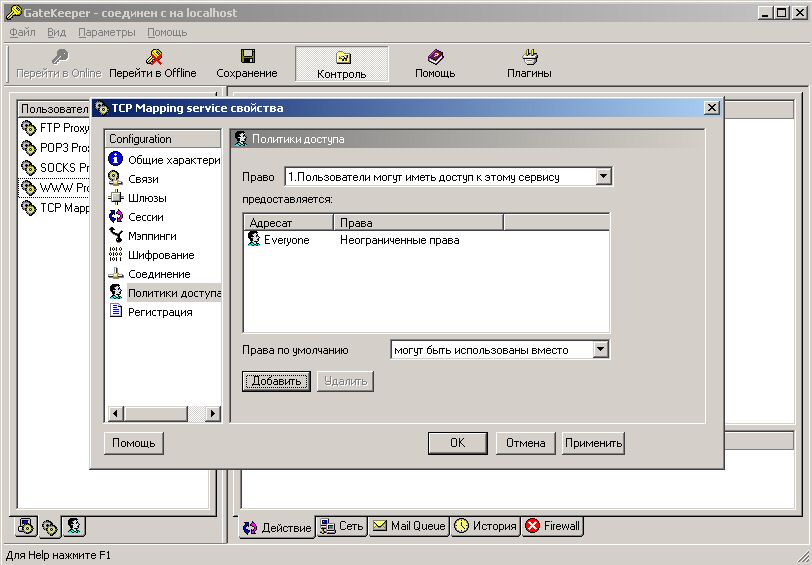
Task: Open Общие характеристики info page
Action: point(164,160)
